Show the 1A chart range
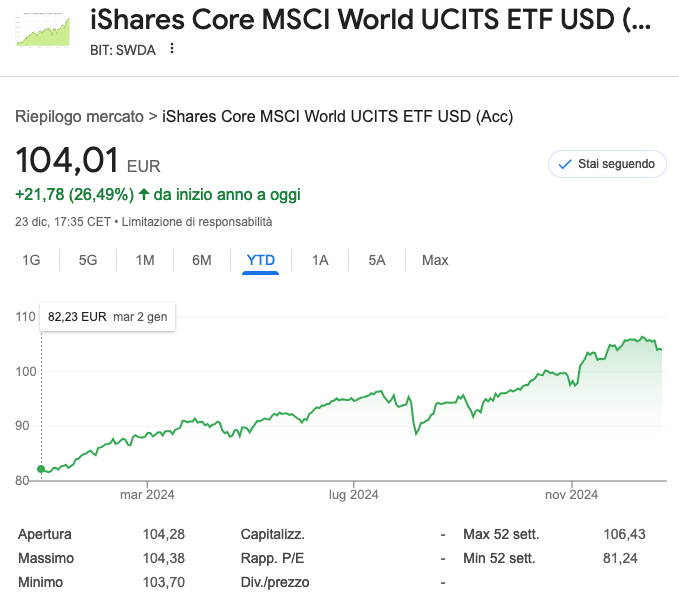 pos(320,260)
